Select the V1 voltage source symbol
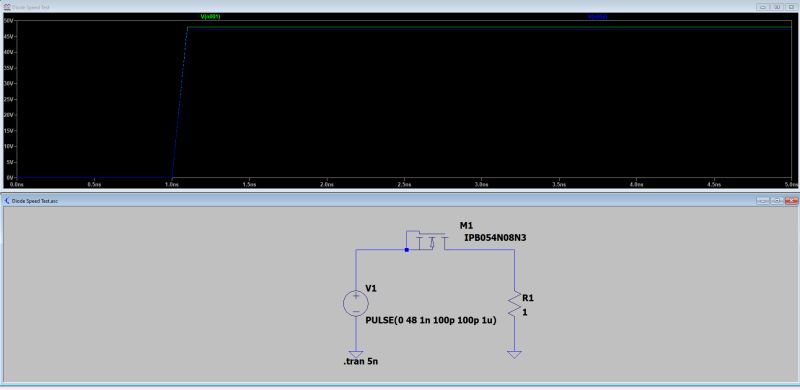The height and width of the screenshot is (390, 800). click(356, 303)
